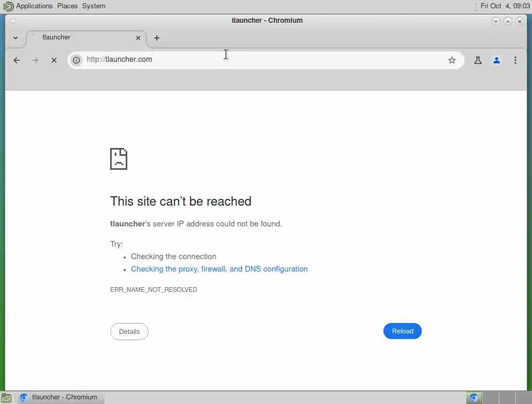Click the Reload button
This screenshot has height=404, width=532.
pos(403,331)
